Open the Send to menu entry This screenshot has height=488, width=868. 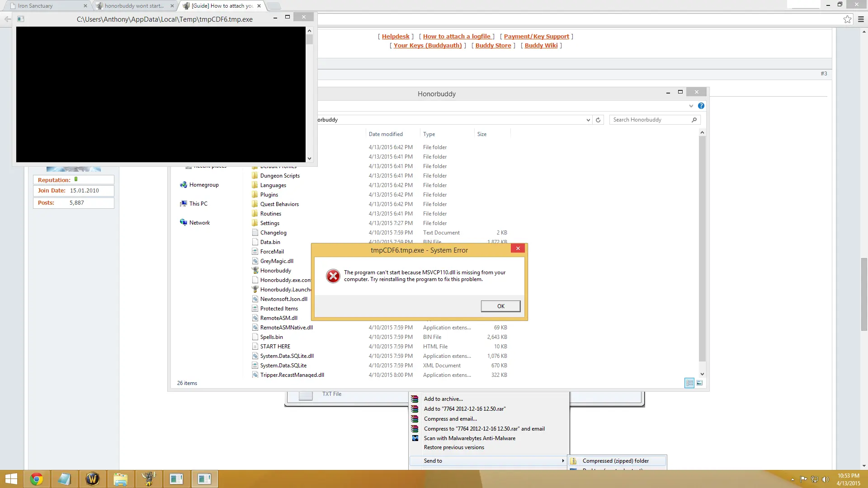(488, 461)
